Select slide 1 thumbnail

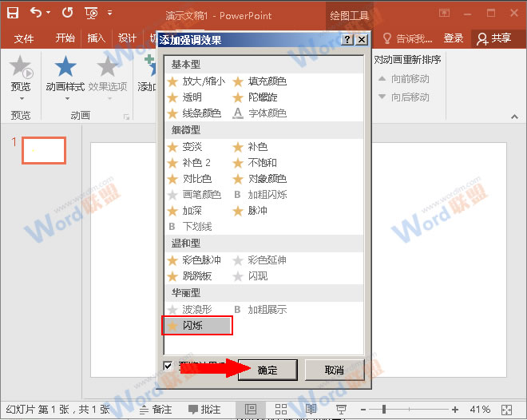tap(43, 150)
